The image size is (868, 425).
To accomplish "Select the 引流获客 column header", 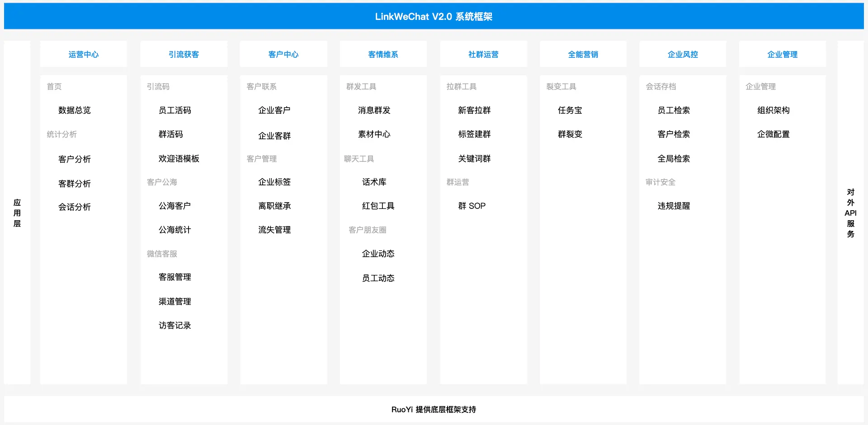I will [x=184, y=54].
